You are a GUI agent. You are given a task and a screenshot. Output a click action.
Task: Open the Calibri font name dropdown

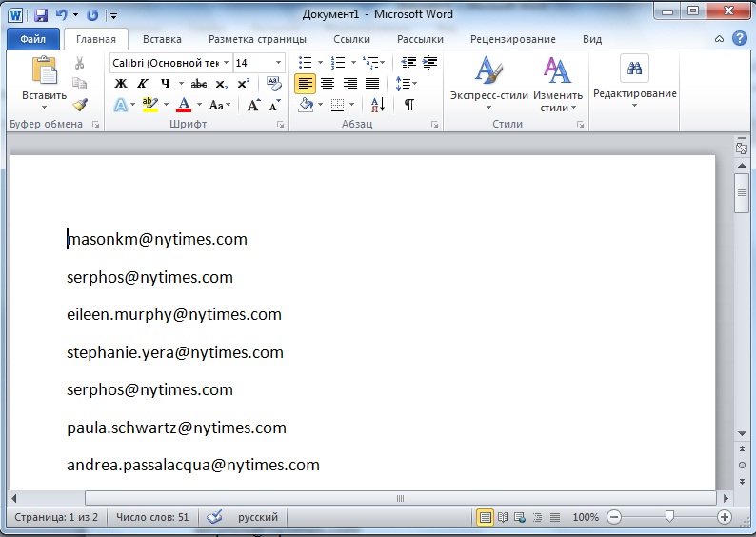coord(226,63)
